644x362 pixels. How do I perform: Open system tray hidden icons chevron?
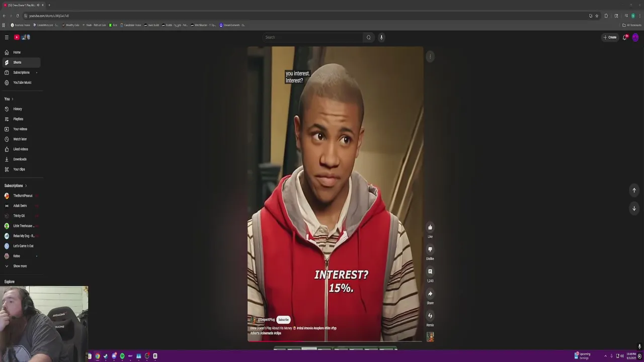tap(605, 356)
